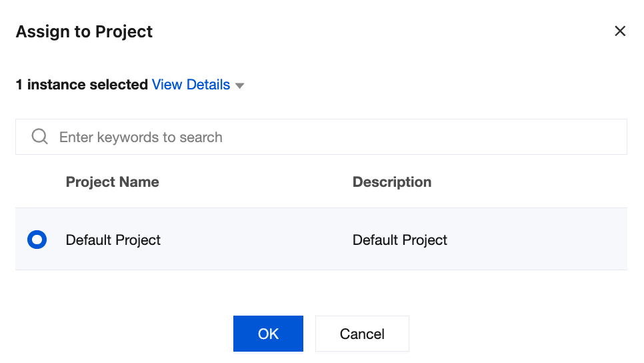The height and width of the screenshot is (363, 644).
Task: Click the empty space right of the Cancel button
Action: click(520, 334)
